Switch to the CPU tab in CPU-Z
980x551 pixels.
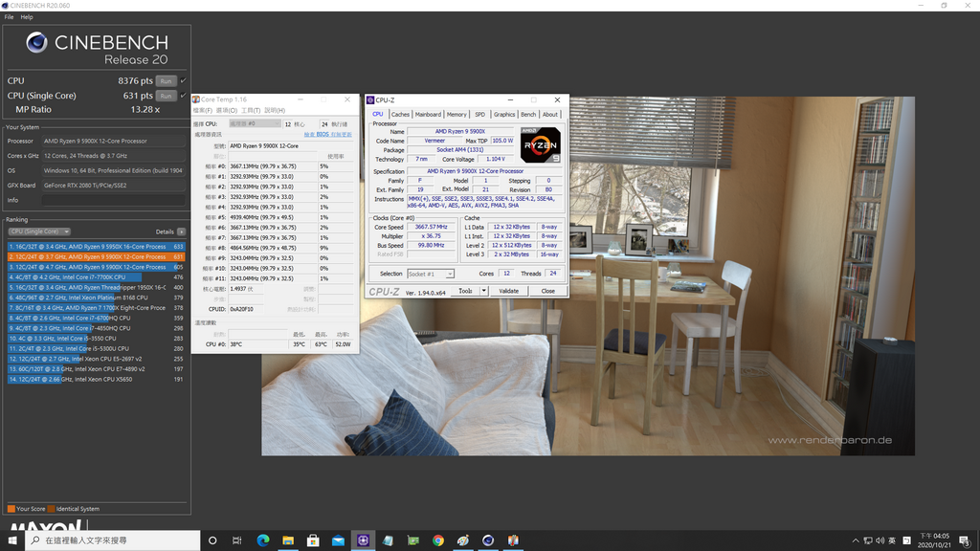click(x=377, y=115)
